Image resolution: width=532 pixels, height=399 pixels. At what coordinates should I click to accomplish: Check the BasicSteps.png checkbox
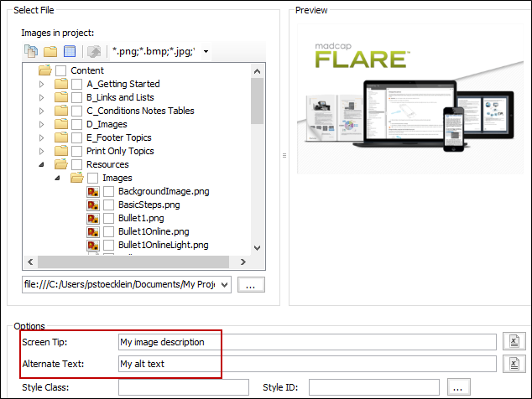click(108, 205)
